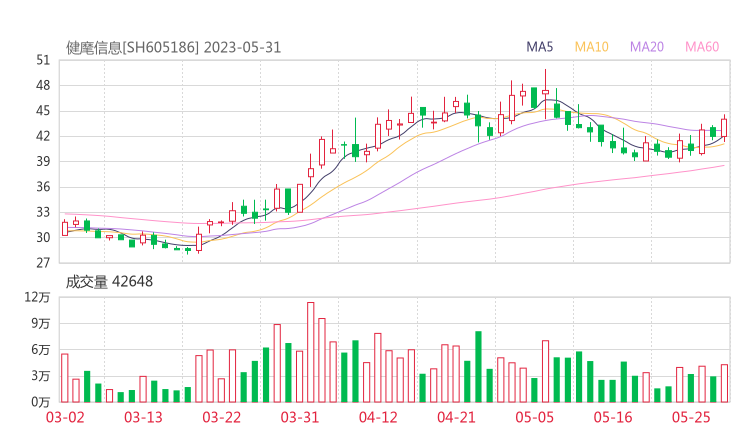Click the MA10 legend label
Image resolution: width=740 pixels, height=440 pixels.
[591, 47]
